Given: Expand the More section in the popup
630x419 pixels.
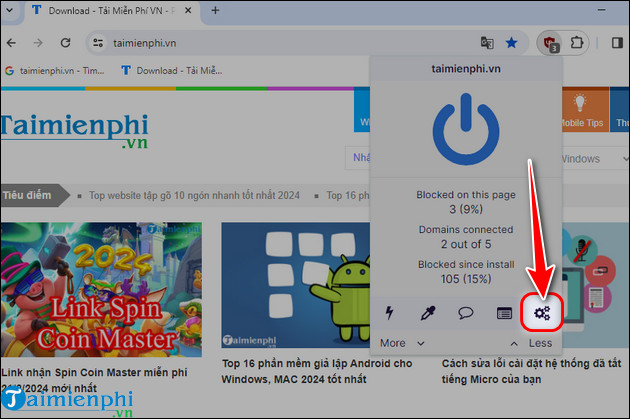Looking at the screenshot, I should tap(402, 343).
